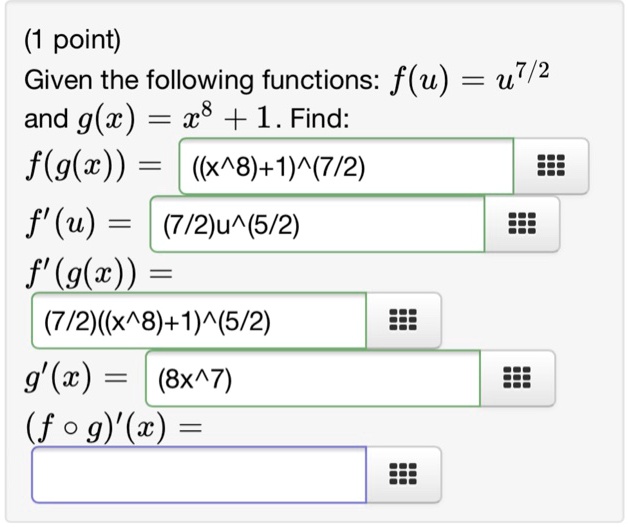The width and height of the screenshot is (628, 527).
Task: Click the "(1 point)" label
Action: tap(71, 41)
